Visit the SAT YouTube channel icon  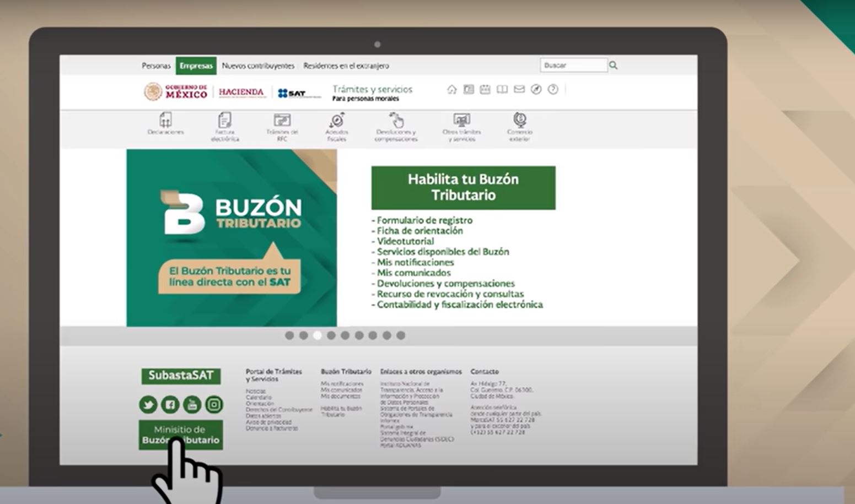pos(192,405)
